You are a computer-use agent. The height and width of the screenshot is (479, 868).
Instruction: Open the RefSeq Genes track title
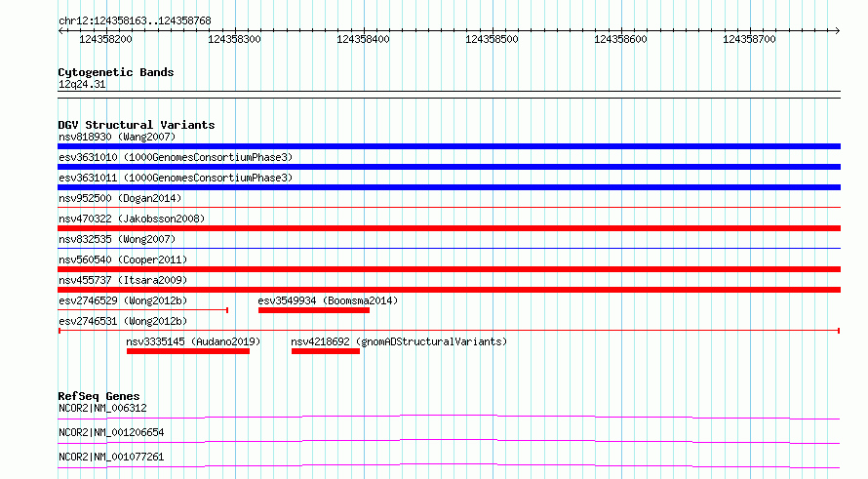tap(99, 396)
